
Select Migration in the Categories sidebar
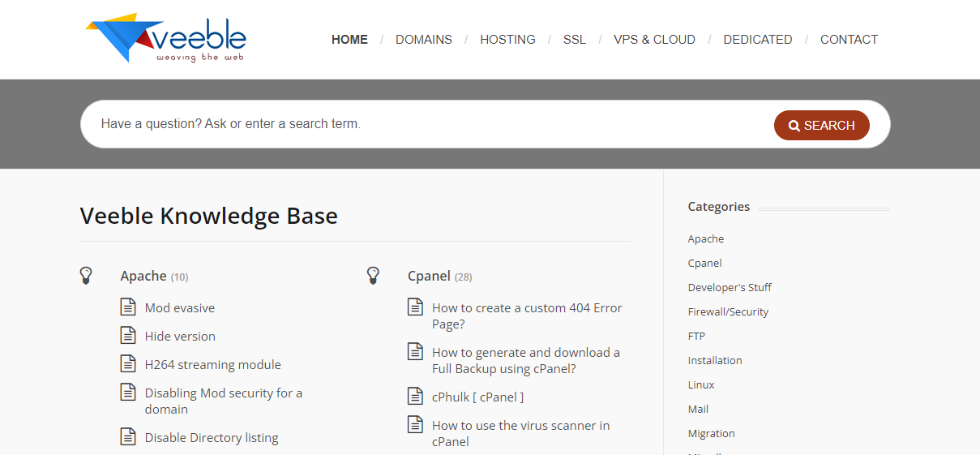point(712,434)
